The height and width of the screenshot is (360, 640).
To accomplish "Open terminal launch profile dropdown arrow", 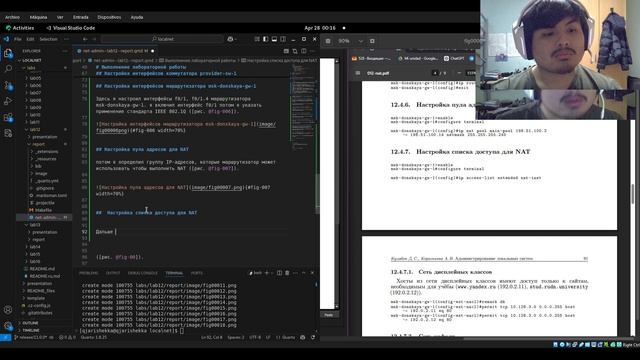I will (272, 273).
